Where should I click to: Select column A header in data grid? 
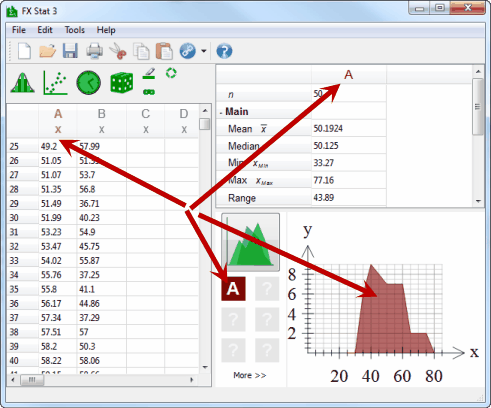pyautogui.click(x=58, y=121)
